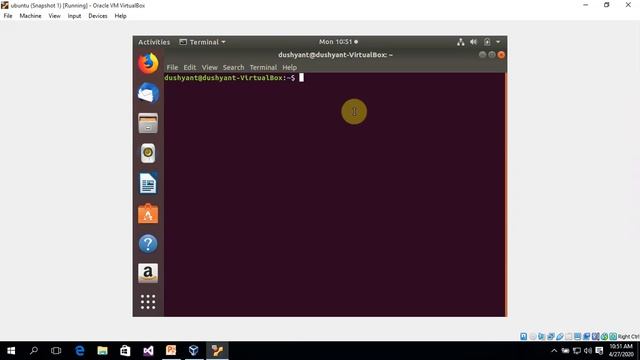Open Windows Task View
Image resolution: width=640 pixels, height=360 pixels.
pos(56,351)
